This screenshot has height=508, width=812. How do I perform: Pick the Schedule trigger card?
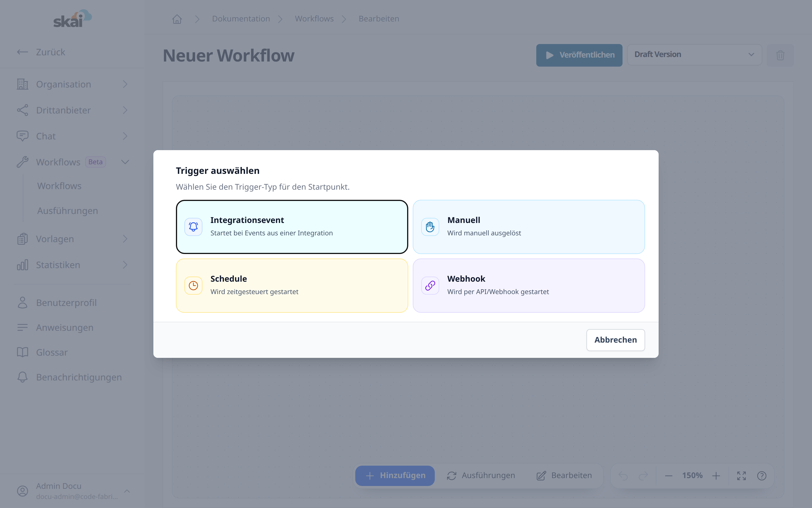292,286
